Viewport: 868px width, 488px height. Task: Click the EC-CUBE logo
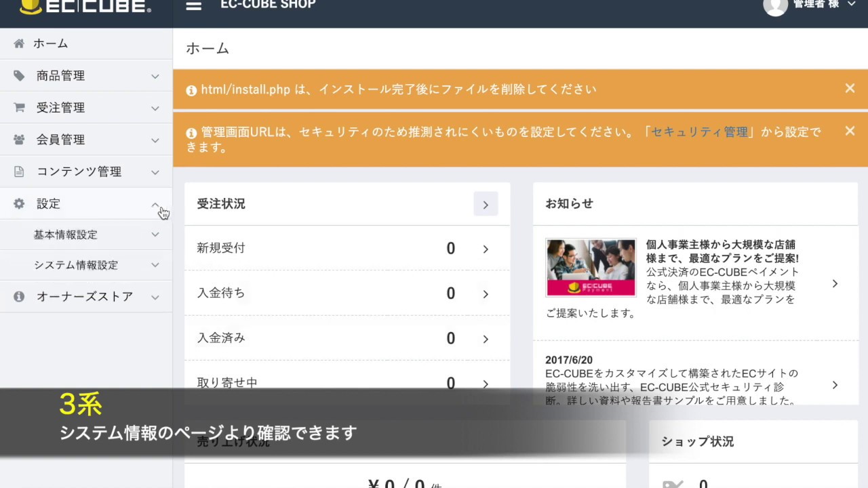[85, 7]
